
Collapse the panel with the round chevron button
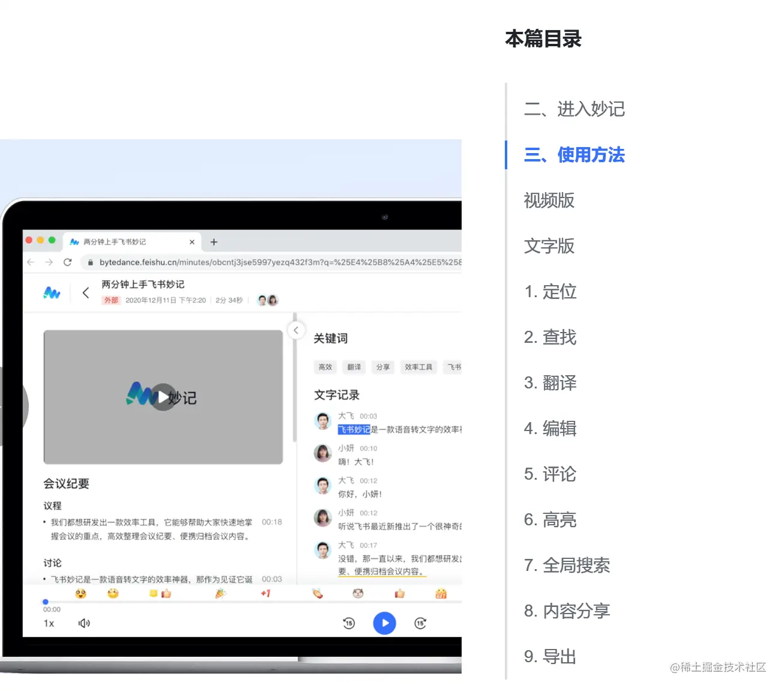point(296,330)
